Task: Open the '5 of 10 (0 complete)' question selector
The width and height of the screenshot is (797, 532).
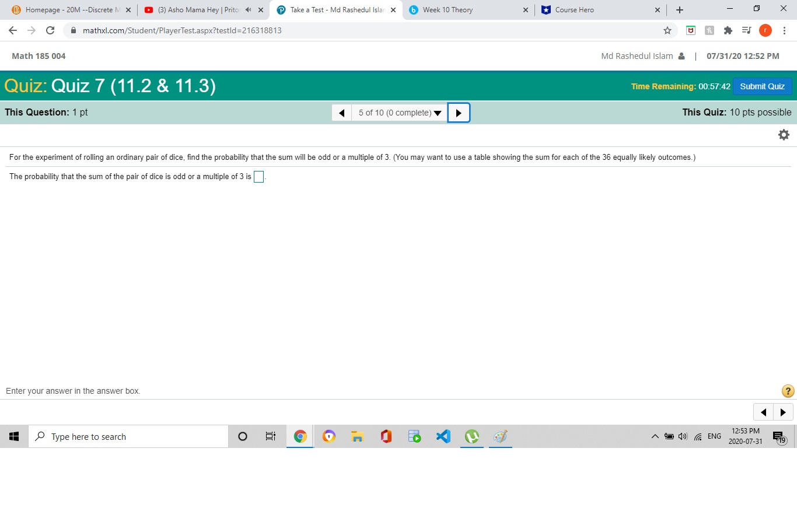Action: click(x=398, y=113)
